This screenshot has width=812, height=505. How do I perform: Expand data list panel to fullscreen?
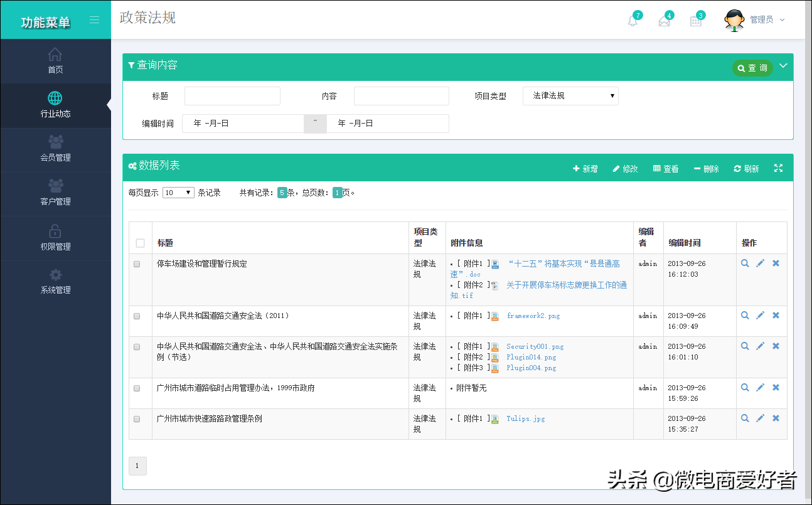[778, 168]
